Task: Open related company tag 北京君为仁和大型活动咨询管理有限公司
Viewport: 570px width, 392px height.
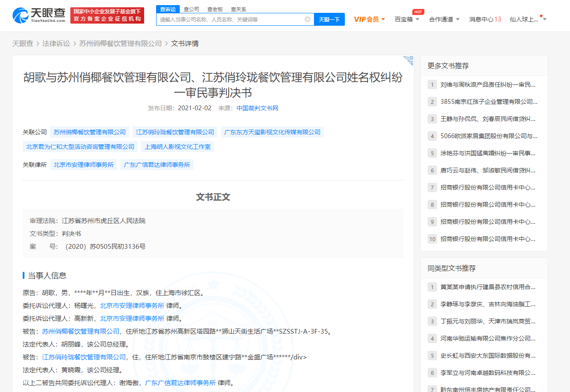Action: tap(80, 147)
